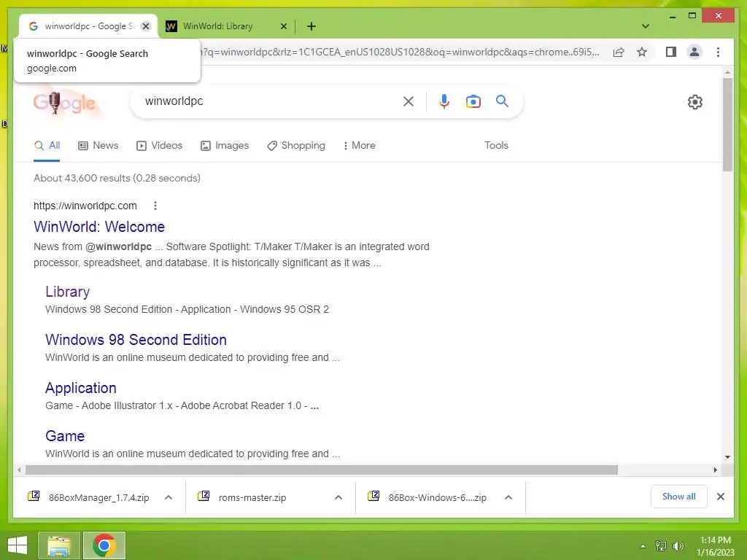747x560 pixels.
Task: Switch to the Videos tab
Action: pyautogui.click(x=159, y=146)
